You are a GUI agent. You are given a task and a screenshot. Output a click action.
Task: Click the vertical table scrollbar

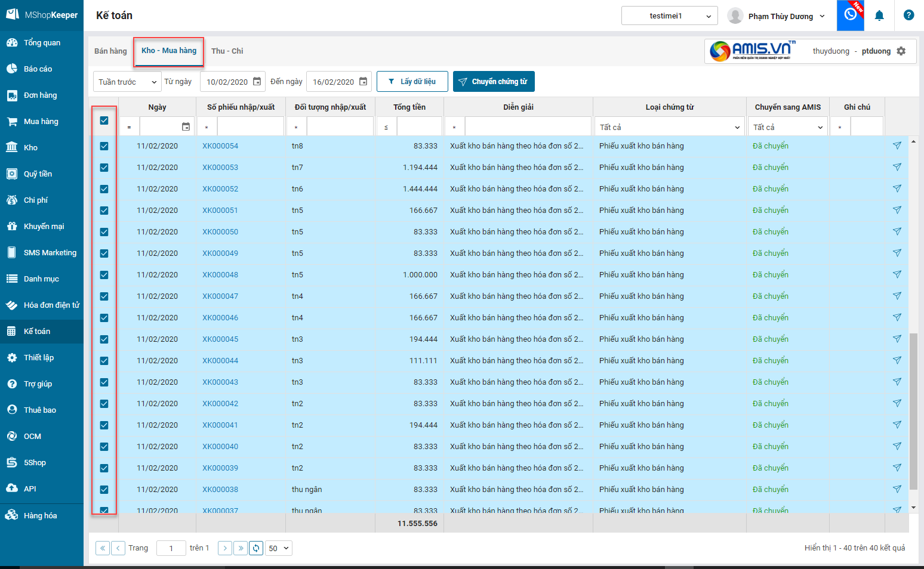click(x=913, y=412)
